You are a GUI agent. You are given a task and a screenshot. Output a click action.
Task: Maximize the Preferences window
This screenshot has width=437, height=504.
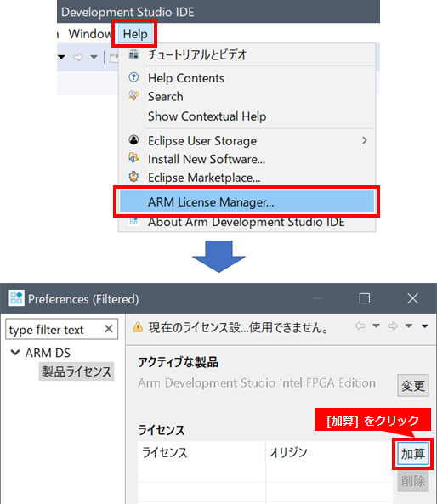tap(365, 298)
